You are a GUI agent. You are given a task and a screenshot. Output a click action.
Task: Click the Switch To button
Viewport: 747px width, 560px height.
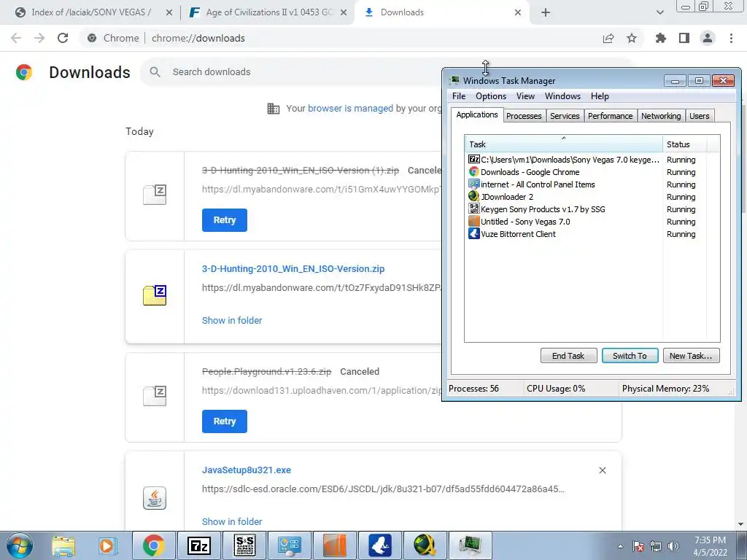tap(630, 356)
